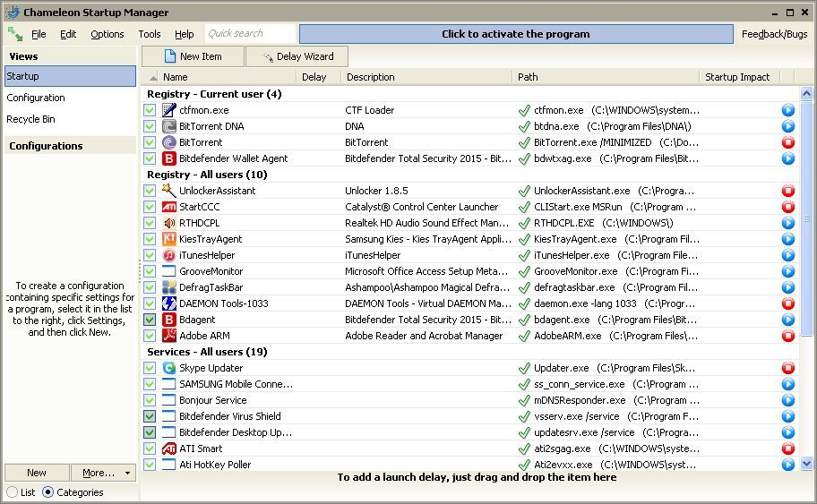Switch to the Configuration view
Viewport: 817px width, 504px height.
[x=70, y=98]
